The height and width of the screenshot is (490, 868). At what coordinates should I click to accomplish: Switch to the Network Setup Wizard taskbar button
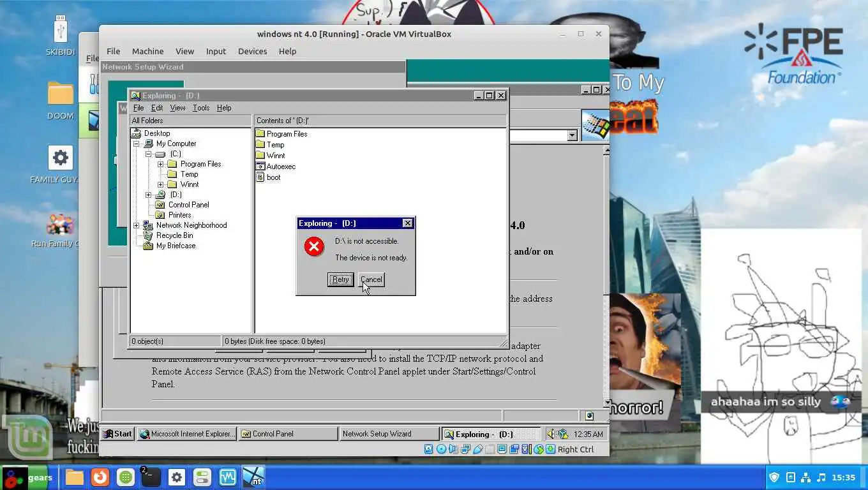tap(389, 434)
